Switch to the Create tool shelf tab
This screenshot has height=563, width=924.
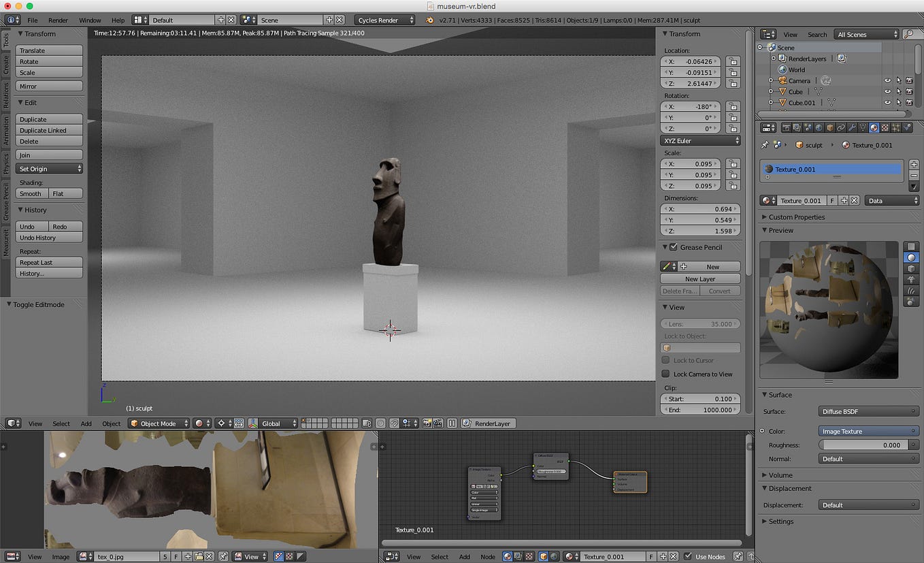(x=6, y=65)
